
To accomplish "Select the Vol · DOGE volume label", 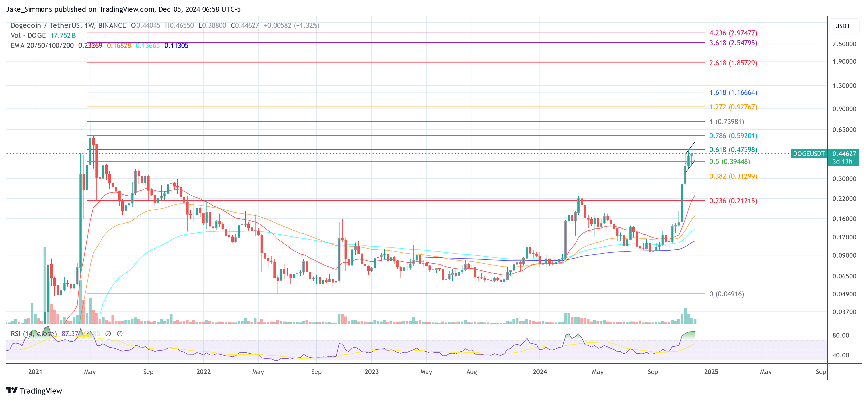I will coord(28,35).
